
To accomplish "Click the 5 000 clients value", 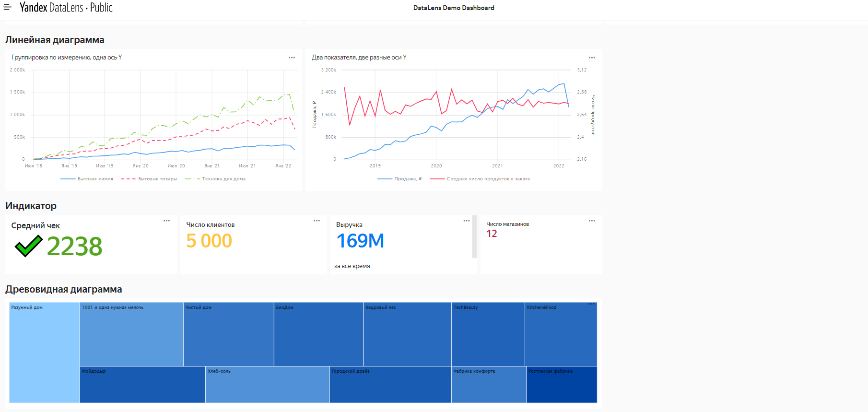I will [x=209, y=241].
